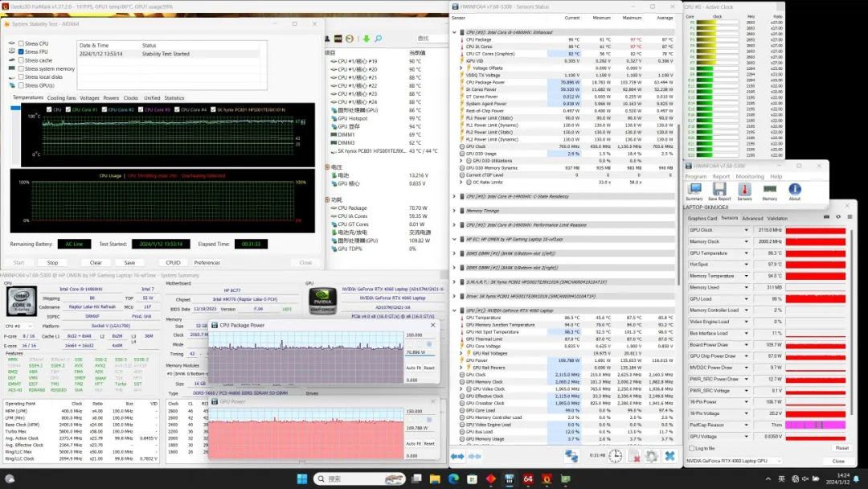Click the Windows taskbar search box

pyautogui.click(x=360, y=479)
